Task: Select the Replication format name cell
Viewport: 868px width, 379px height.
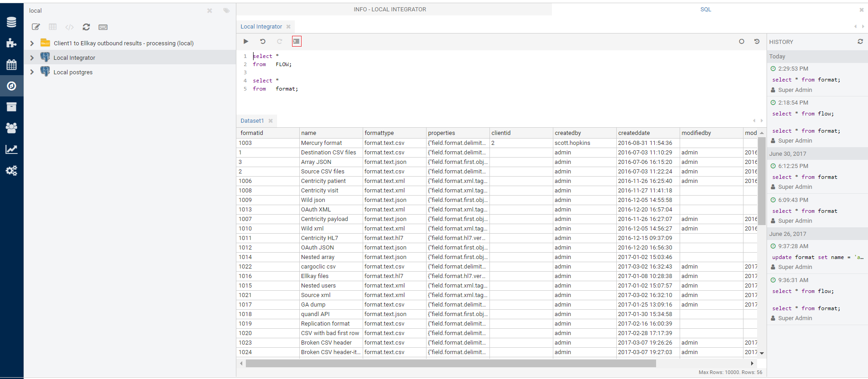Action: [x=331, y=323]
